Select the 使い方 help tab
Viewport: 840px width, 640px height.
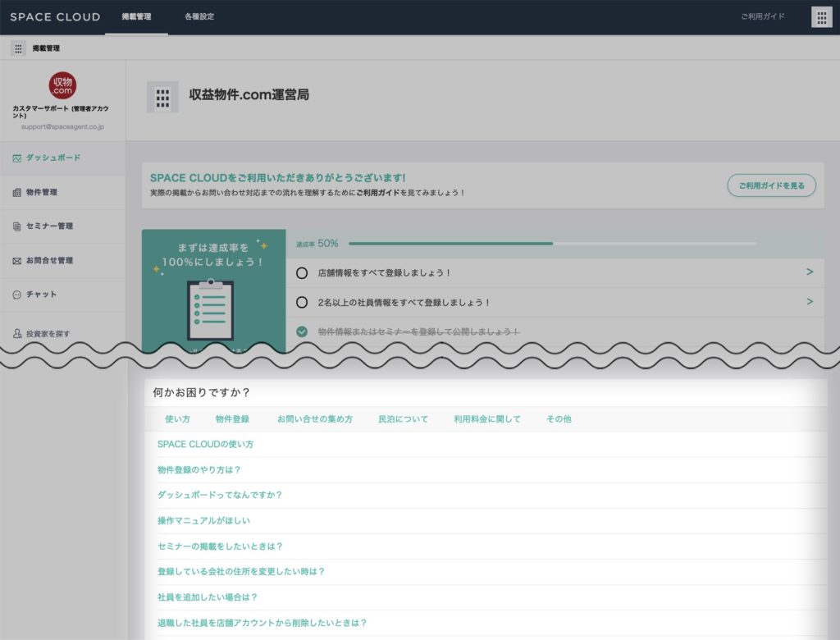point(177,419)
